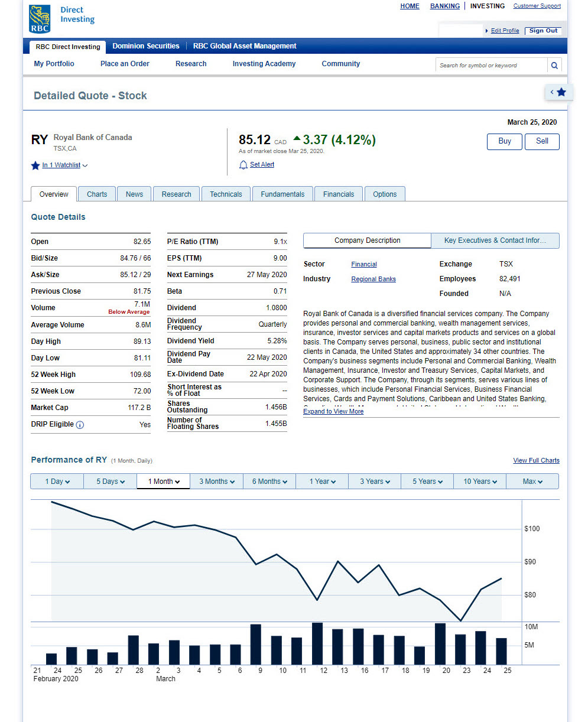588x722 pixels.
Task: Open the Research menu in navigation bar
Action: [x=191, y=64]
